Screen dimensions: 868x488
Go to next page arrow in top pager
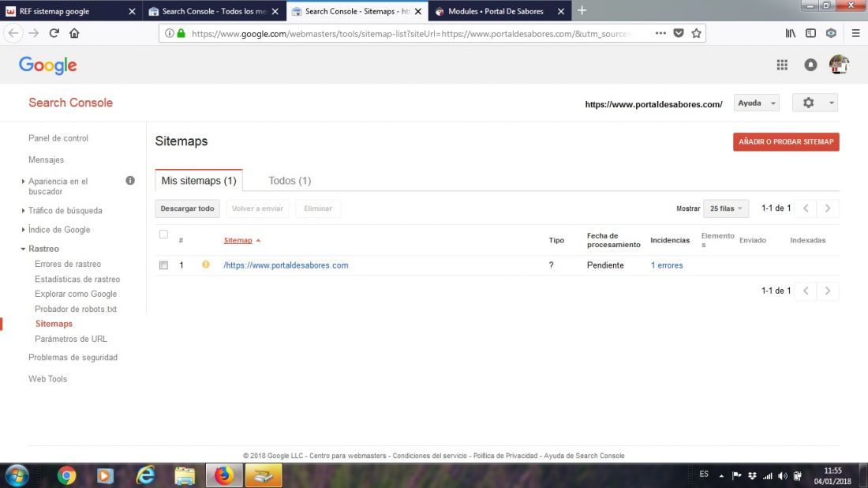(x=828, y=208)
